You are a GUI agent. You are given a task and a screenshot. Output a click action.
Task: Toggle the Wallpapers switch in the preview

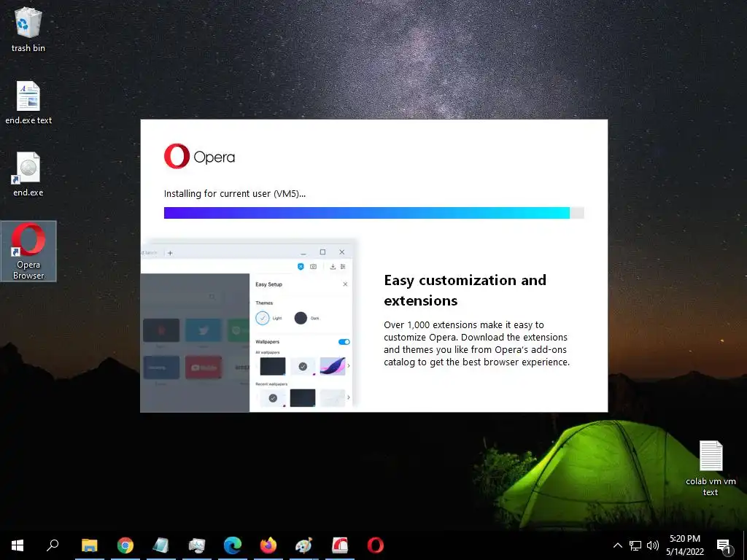click(x=344, y=342)
